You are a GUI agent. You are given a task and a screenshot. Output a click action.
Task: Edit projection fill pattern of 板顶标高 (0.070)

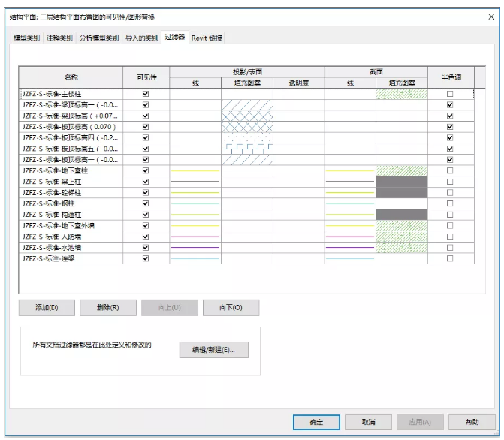point(247,127)
